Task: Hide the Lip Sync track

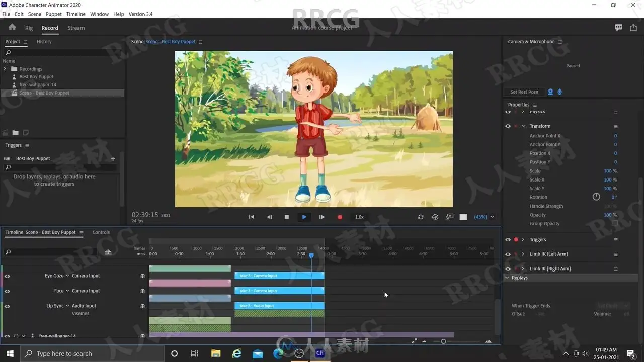Action: [x=7, y=306]
